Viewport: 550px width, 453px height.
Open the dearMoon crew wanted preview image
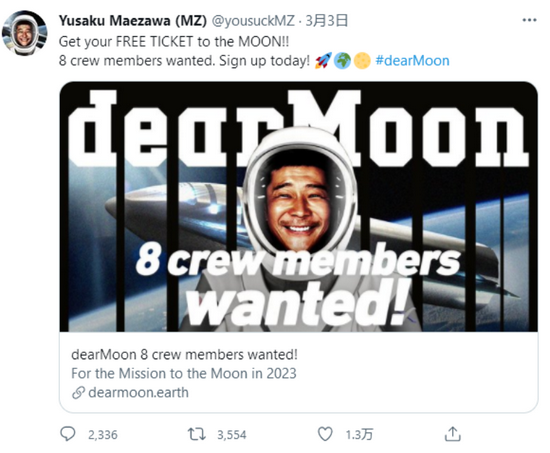click(299, 207)
